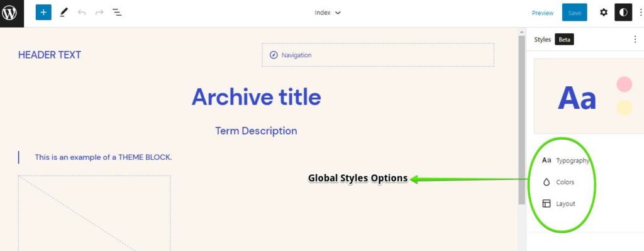Select the HEADER TEXT site title
This screenshot has height=251, width=644.
coord(49,55)
